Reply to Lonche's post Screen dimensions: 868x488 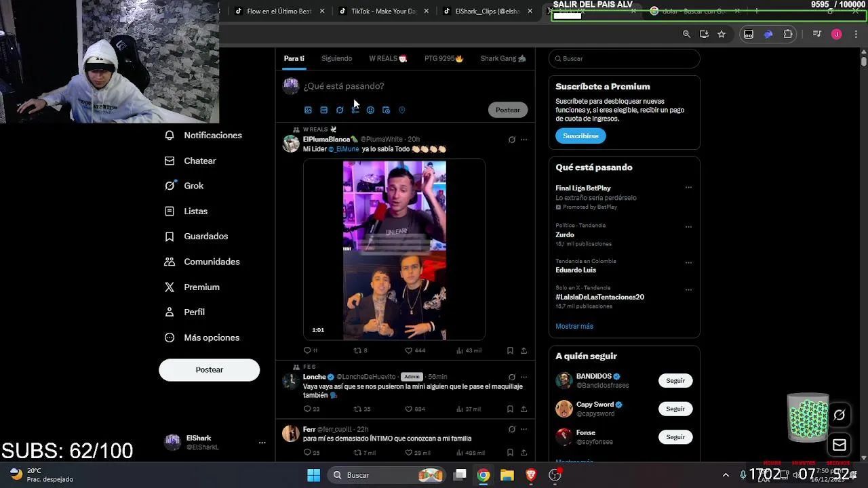click(x=311, y=409)
